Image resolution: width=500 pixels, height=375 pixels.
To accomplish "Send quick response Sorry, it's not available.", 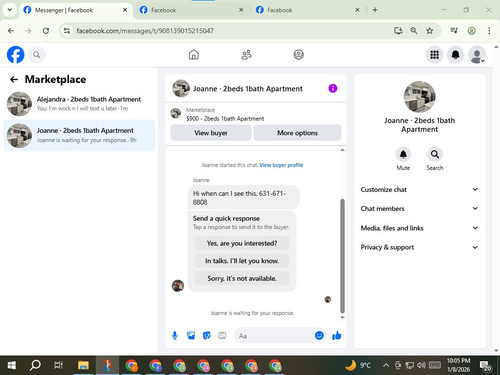I will pyautogui.click(x=242, y=278).
